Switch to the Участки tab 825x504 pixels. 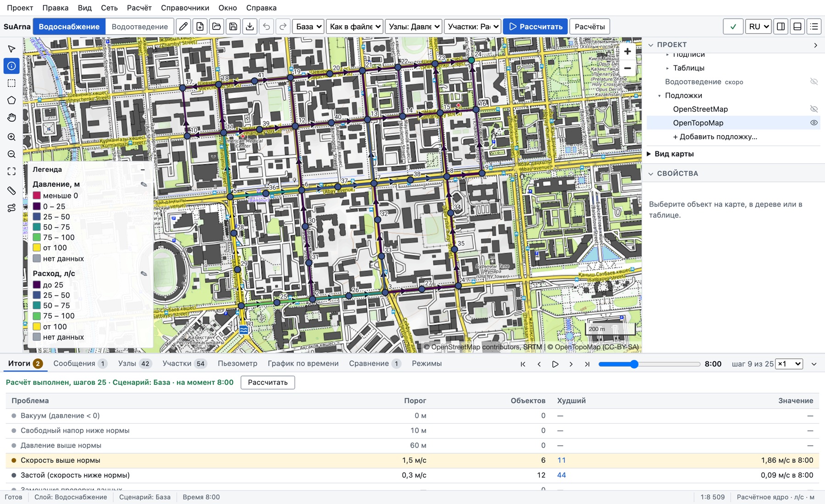click(184, 363)
